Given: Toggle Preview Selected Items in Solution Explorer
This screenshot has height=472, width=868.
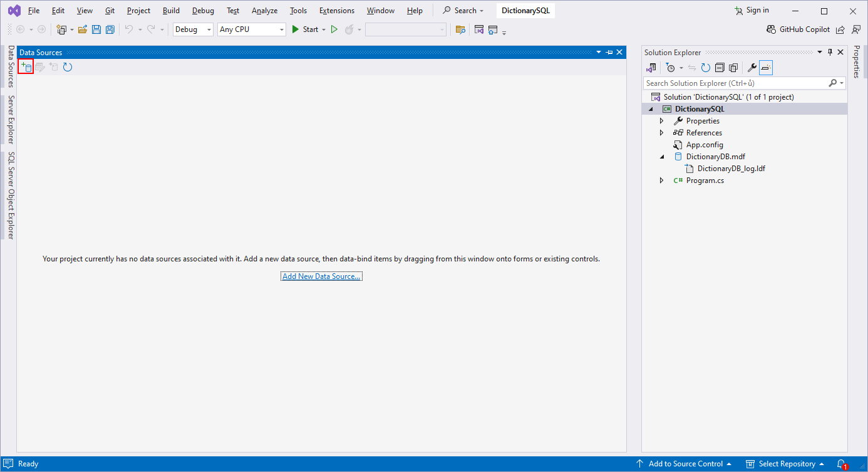Looking at the screenshot, I should click(766, 68).
